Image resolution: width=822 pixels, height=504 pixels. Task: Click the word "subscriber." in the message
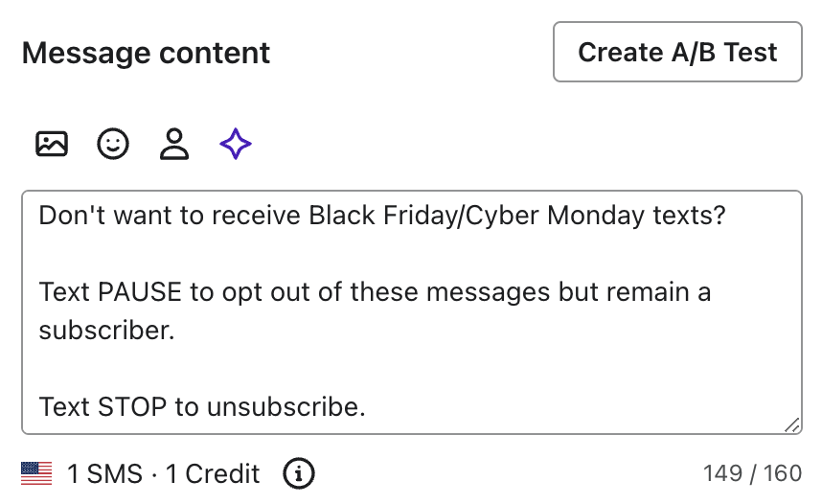(x=107, y=331)
